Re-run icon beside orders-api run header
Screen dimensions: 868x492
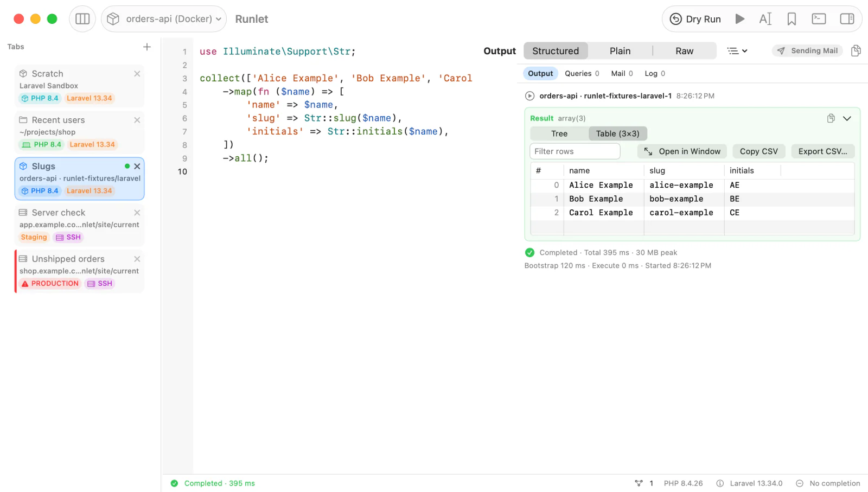coord(529,96)
